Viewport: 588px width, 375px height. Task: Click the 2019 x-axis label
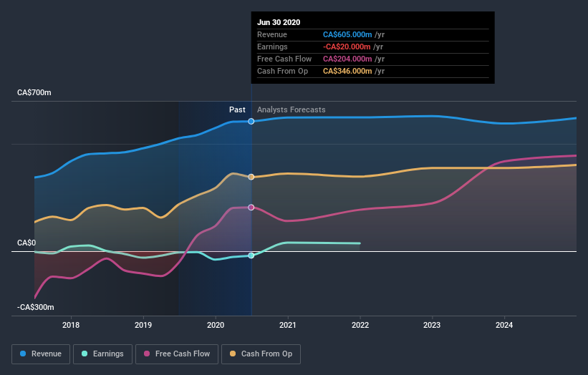(x=143, y=325)
